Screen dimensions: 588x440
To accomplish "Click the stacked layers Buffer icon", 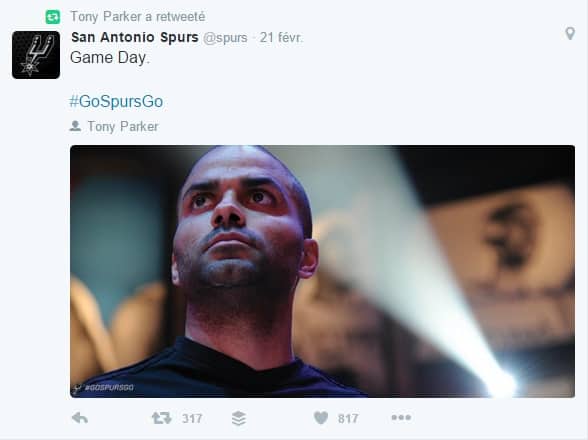I will coord(239,418).
